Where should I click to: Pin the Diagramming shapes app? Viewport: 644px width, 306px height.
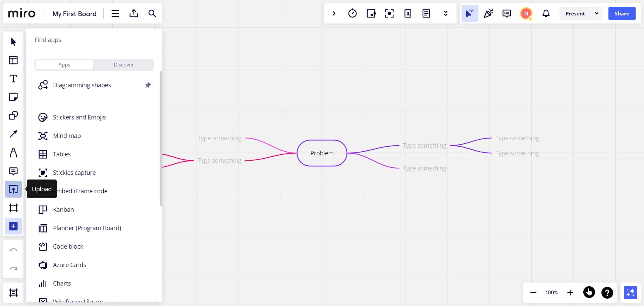pos(148,85)
